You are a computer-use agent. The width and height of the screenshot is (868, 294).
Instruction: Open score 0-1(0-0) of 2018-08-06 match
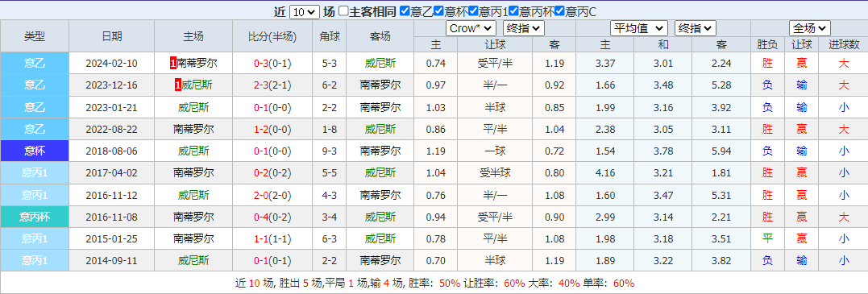(x=272, y=151)
